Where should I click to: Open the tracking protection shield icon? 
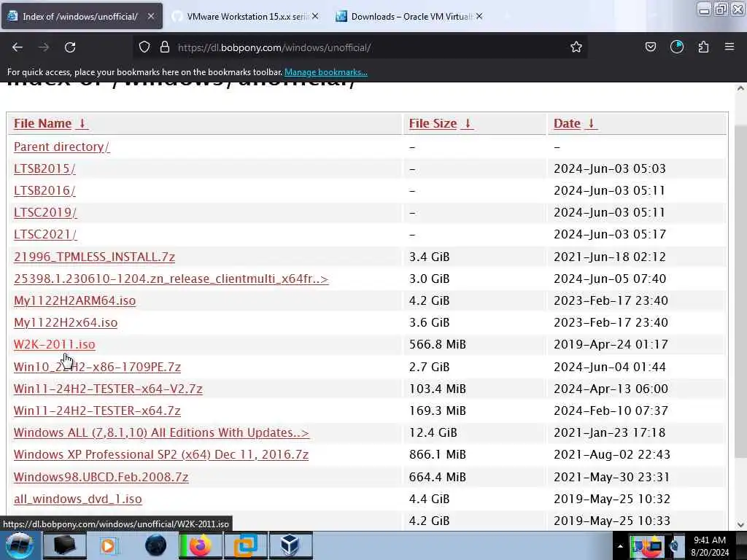(x=144, y=47)
